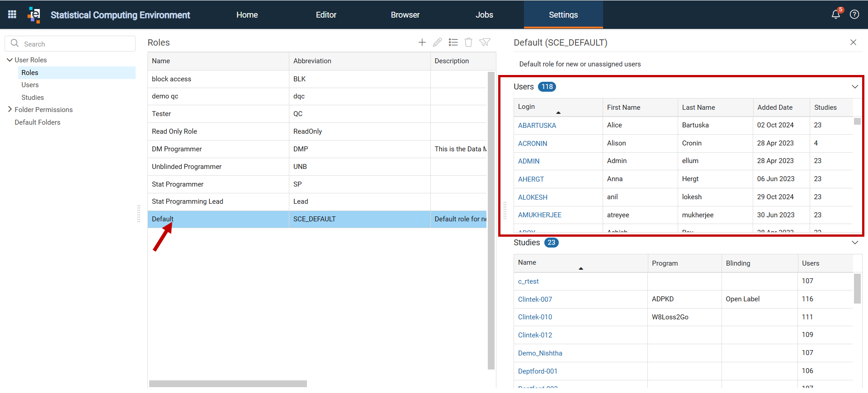Open study Clintek-012 link
This screenshot has height=393, width=868.
click(535, 335)
